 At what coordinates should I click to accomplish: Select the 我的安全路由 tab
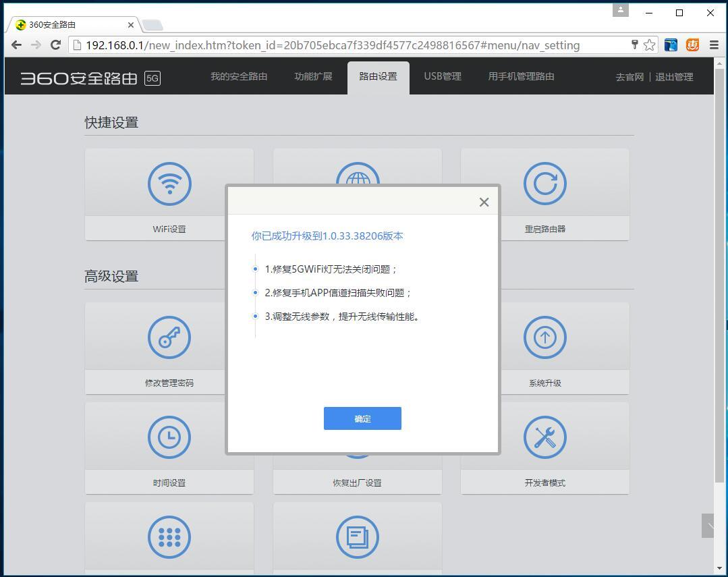(x=238, y=76)
